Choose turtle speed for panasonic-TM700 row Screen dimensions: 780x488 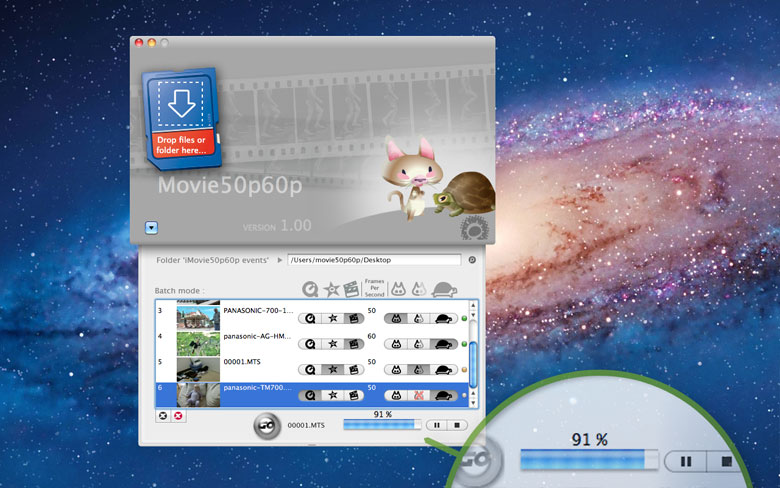click(443, 395)
